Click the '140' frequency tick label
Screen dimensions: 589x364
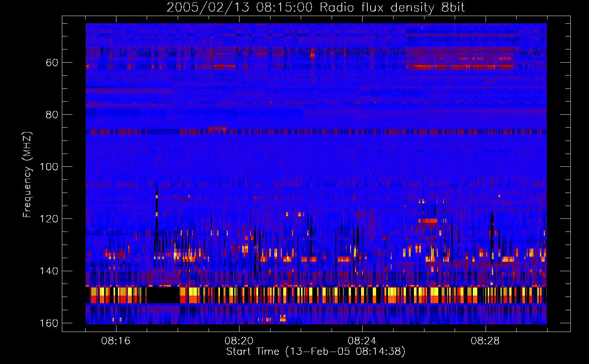click(49, 271)
